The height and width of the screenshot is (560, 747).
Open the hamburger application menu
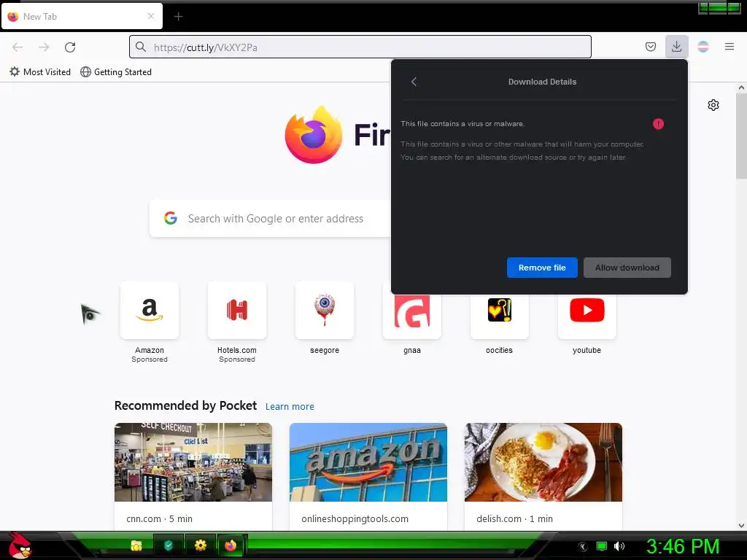pyautogui.click(x=729, y=47)
